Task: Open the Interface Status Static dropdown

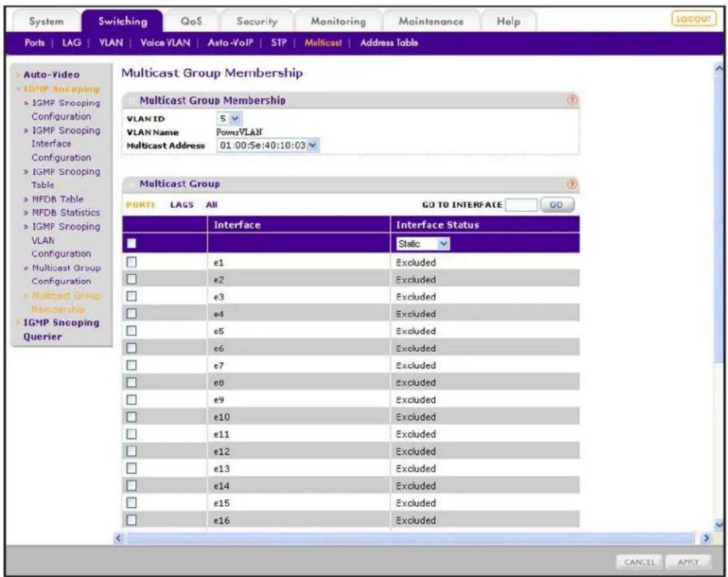Action: (x=423, y=244)
